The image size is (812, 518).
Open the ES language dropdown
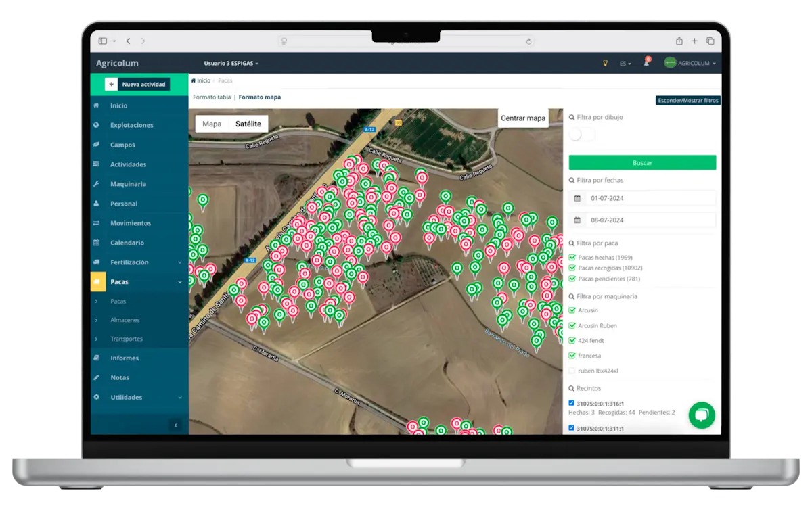point(625,64)
